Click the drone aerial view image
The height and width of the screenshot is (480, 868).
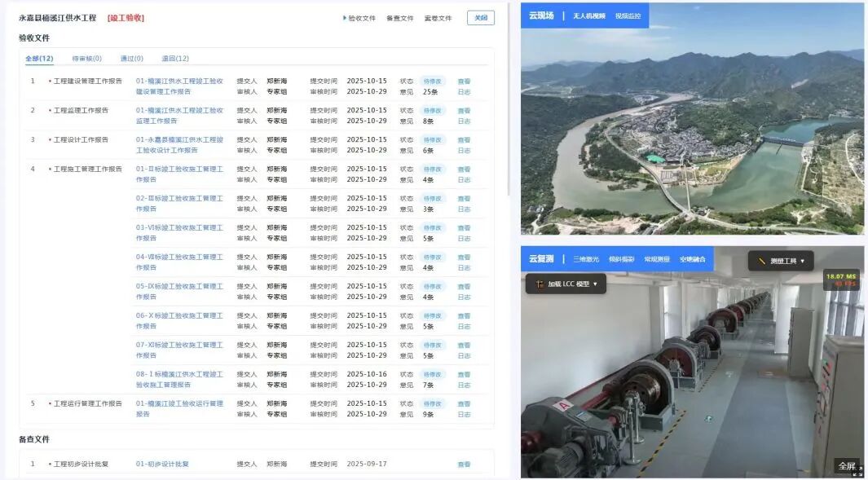coord(692,139)
